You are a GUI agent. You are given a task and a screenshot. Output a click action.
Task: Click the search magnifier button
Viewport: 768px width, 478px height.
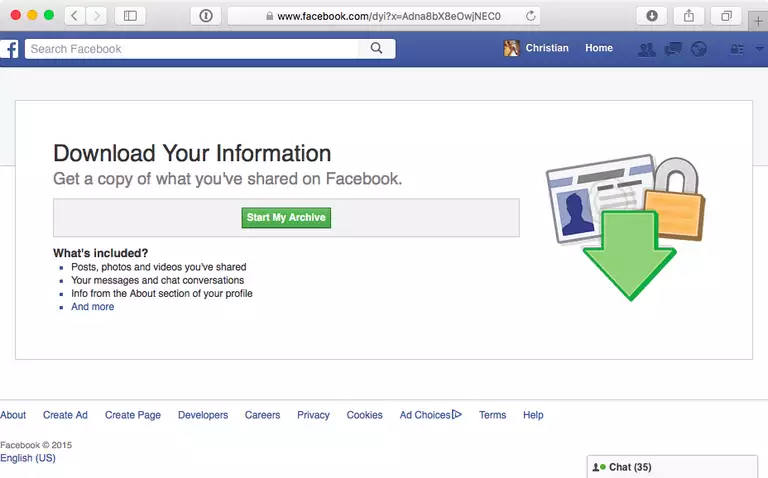point(377,49)
